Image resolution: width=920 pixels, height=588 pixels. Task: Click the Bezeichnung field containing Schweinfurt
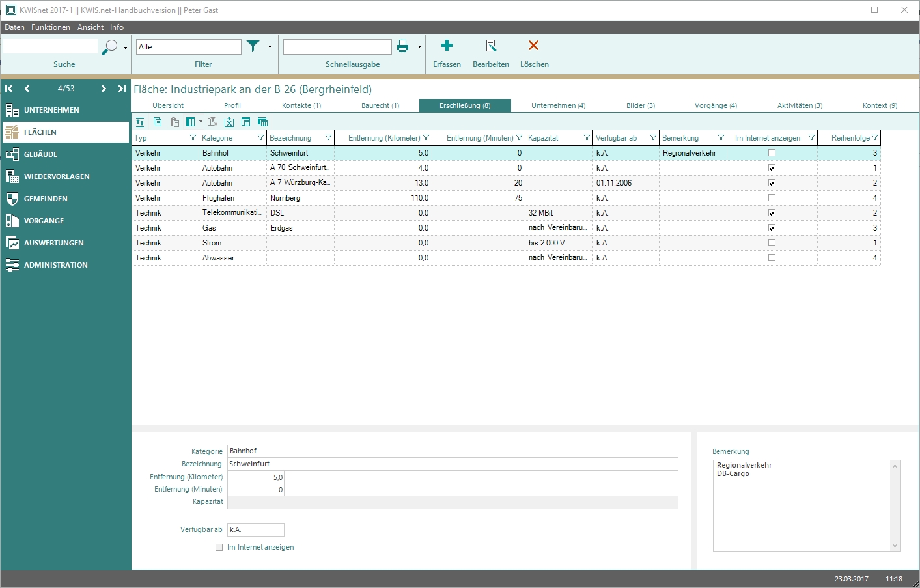[452, 464]
